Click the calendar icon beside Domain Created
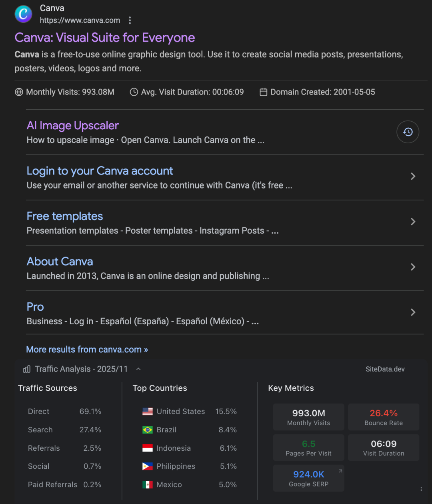Screen dimensions: 432x504 pos(263,92)
